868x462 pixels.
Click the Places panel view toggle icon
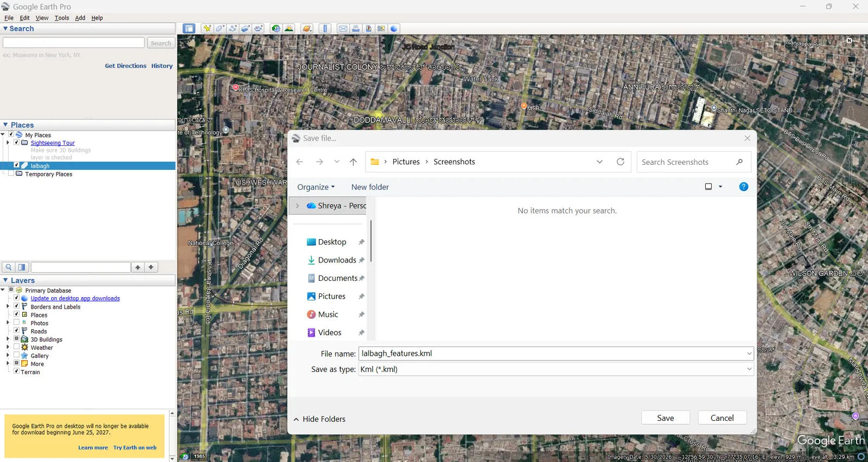pyautogui.click(x=22, y=267)
